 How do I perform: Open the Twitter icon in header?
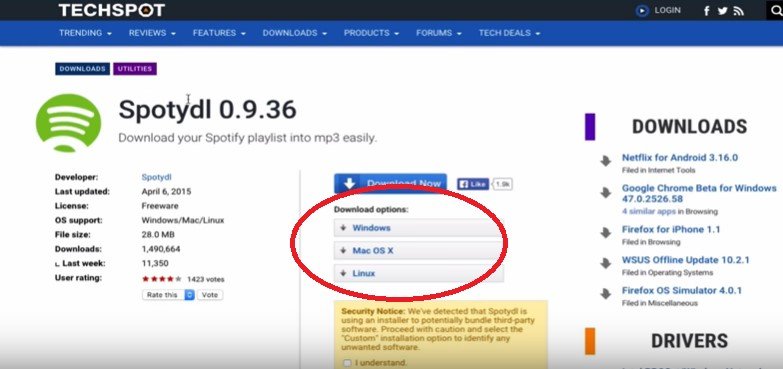(722, 10)
